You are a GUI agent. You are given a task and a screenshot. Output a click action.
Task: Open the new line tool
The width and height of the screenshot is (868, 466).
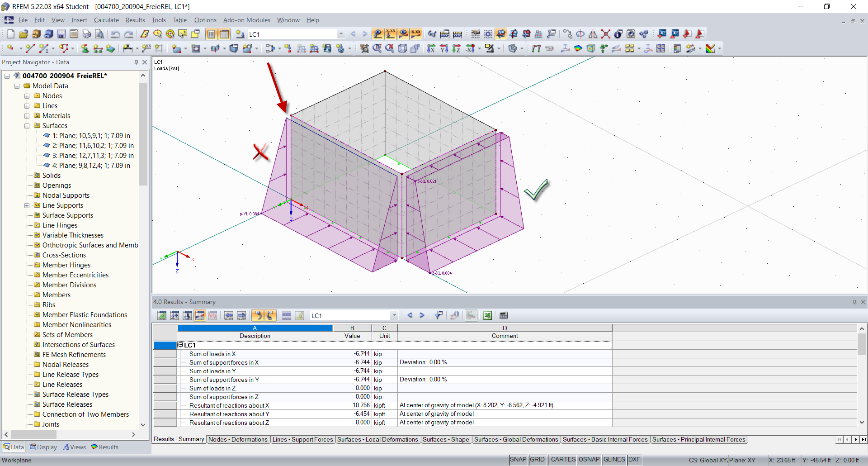[x=30, y=48]
